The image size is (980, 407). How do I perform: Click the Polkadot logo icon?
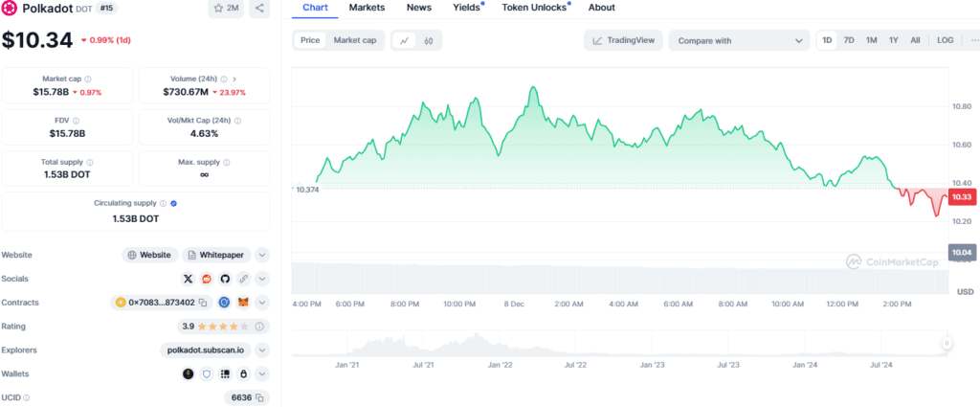[x=10, y=8]
